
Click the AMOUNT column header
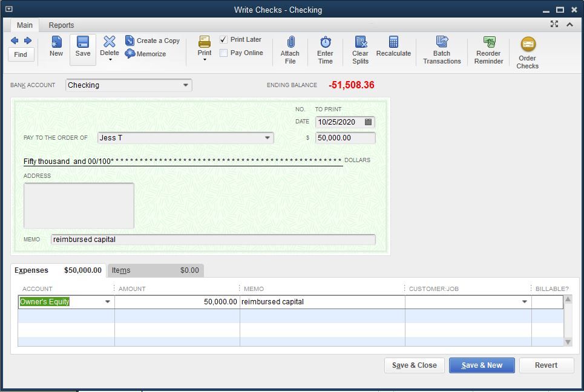coord(132,289)
